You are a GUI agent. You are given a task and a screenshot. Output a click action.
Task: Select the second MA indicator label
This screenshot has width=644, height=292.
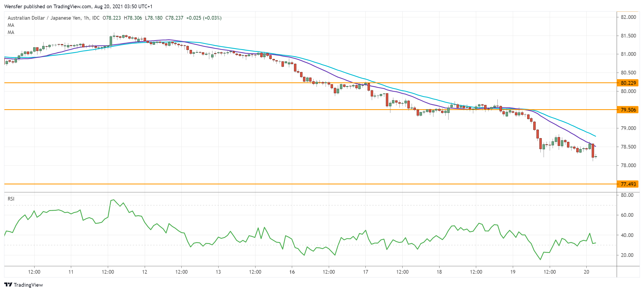click(x=11, y=32)
